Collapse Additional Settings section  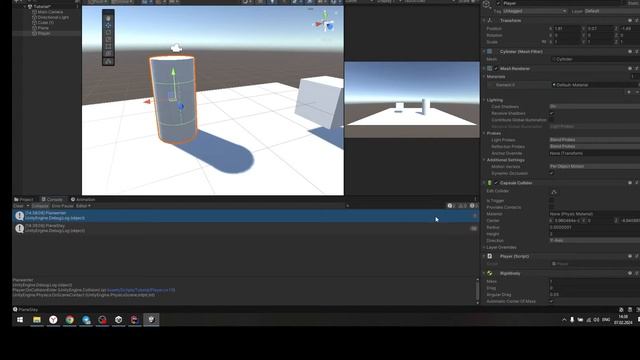[484, 160]
